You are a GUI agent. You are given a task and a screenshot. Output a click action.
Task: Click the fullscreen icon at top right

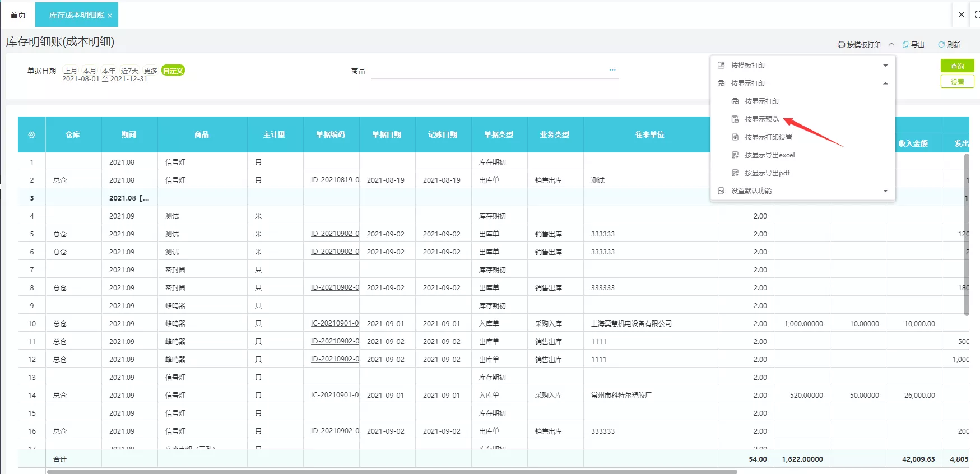[977, 15]
